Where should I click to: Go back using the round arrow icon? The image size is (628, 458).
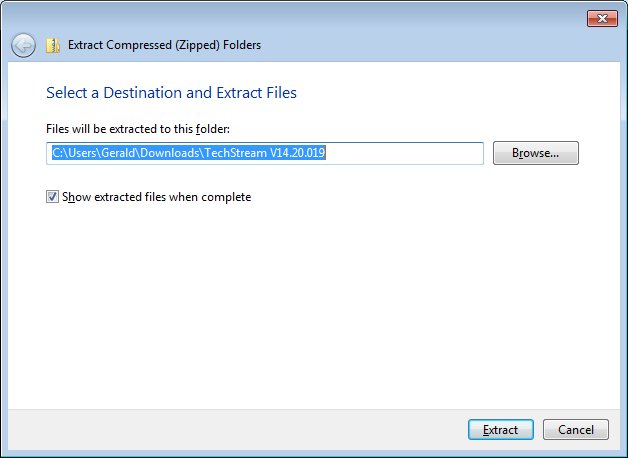pos(23,45)
